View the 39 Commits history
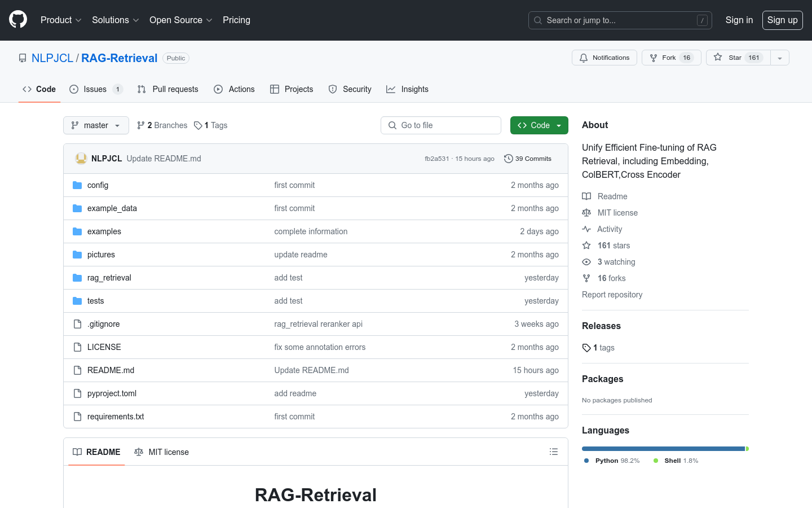This screenshot has width=812, height=508. pyautogui.click(x=528, y=159)
